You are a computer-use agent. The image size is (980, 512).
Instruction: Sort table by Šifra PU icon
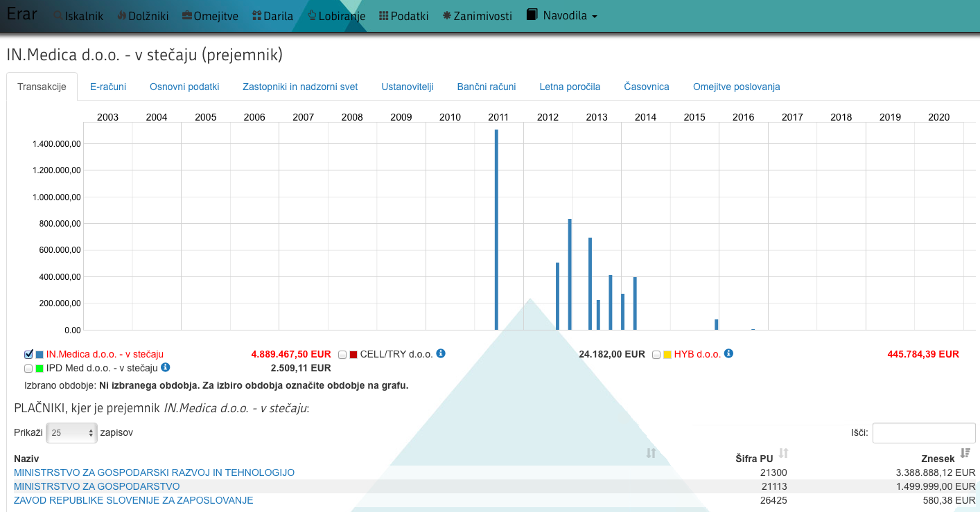click(x=783, y=453)
